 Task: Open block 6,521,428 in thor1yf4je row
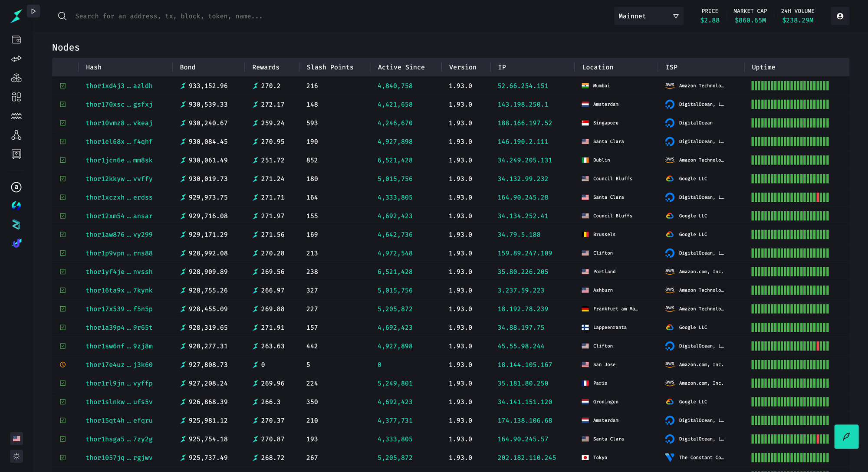(395, 272)
